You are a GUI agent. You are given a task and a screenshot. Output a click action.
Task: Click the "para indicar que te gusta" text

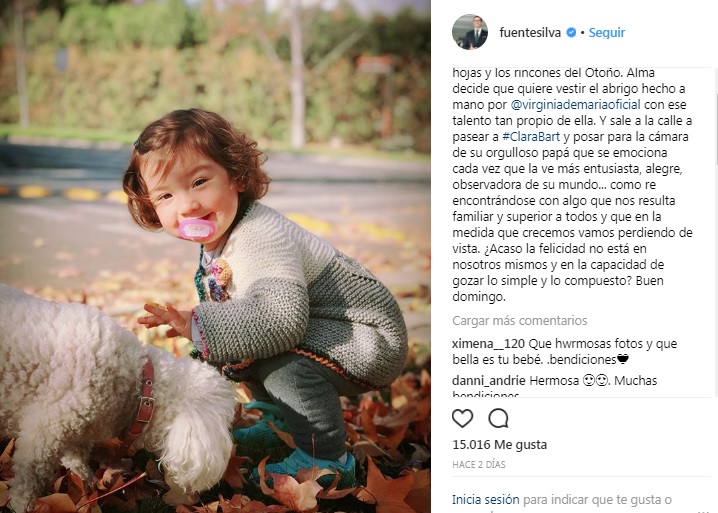[596, 499]
